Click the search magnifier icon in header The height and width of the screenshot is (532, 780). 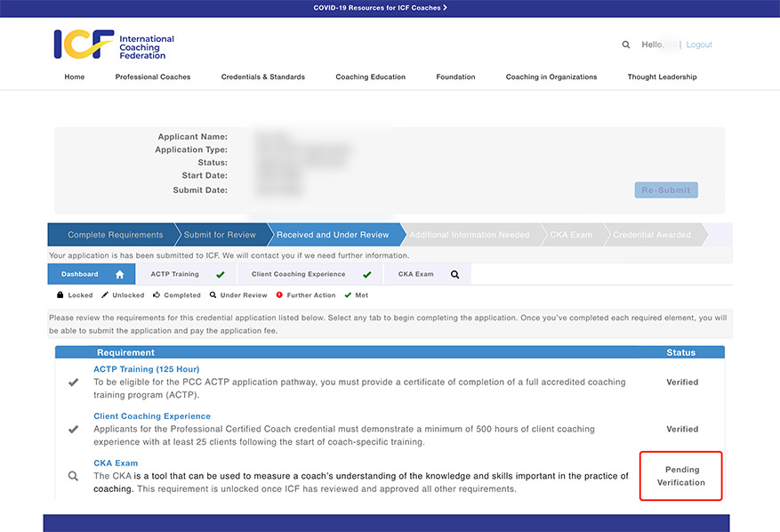click(625, 44)
